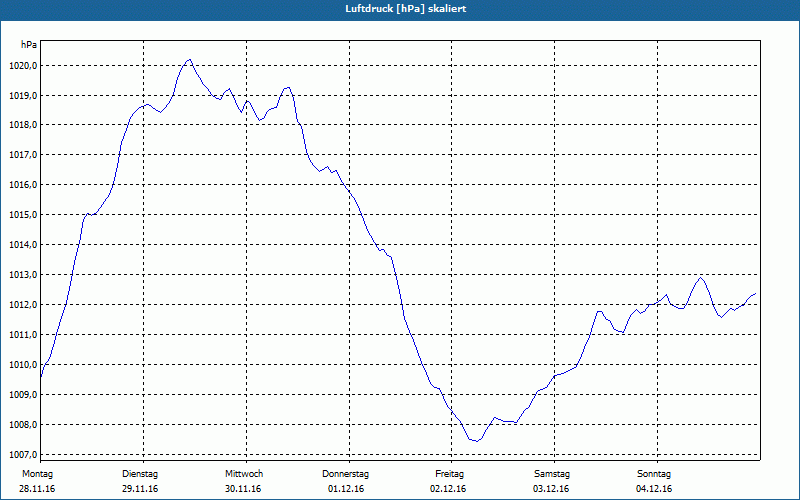The image size is (800, 500).
Task: Click the curve's Sunday peak near 1013 hPa
Action: tap(701, 278)
